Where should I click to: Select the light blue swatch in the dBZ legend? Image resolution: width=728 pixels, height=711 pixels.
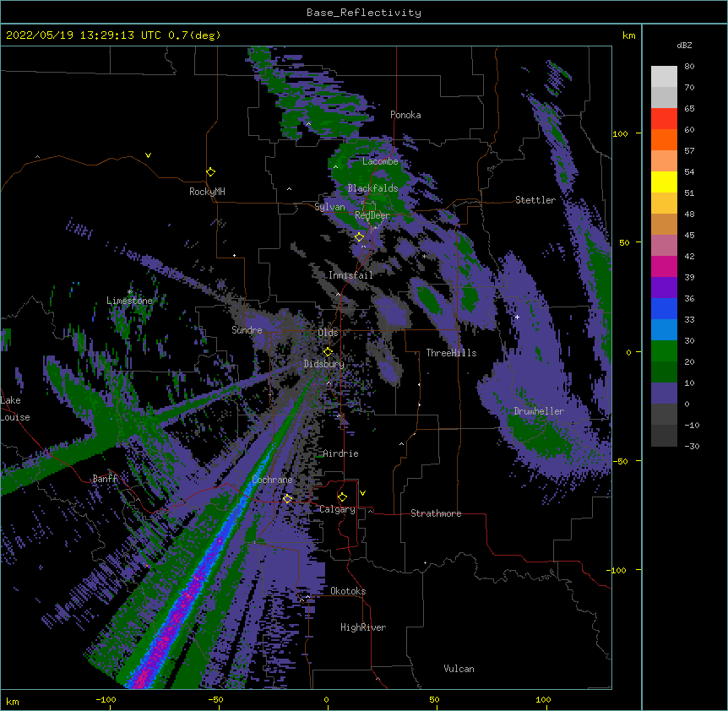tap(664, 329)
